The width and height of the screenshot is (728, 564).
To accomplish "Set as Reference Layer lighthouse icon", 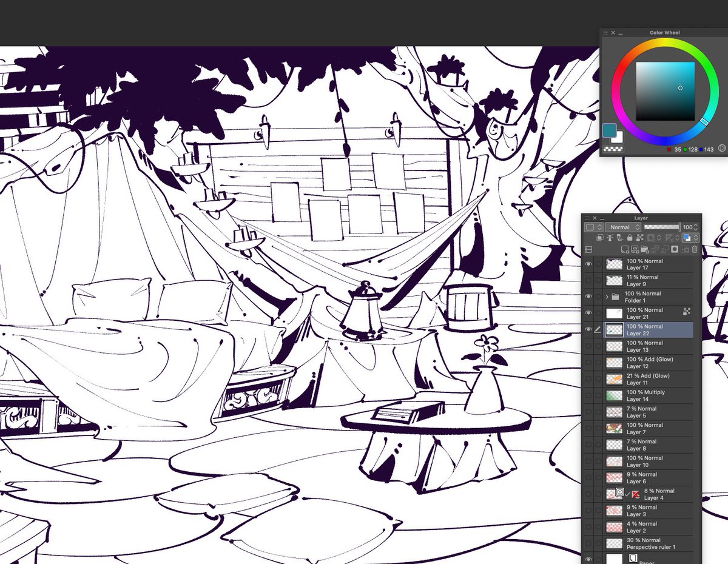I will click(610, 238).
